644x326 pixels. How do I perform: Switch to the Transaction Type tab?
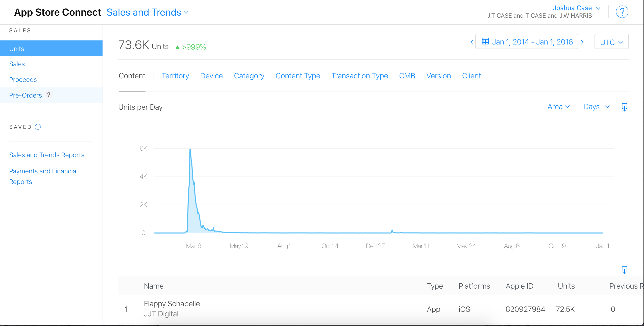point(360,76)
